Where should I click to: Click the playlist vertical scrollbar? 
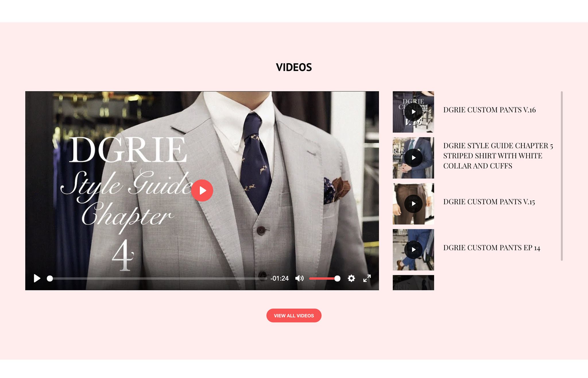[562, 176]
